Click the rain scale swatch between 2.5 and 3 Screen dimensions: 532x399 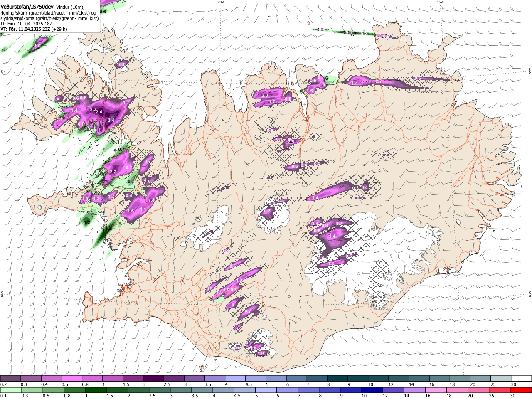click(x=159, y=390)
